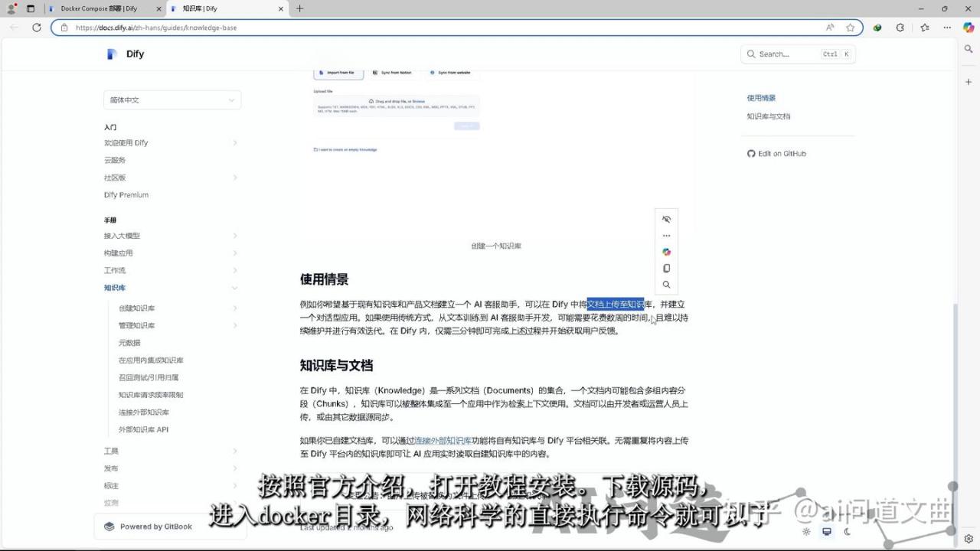Open the Edge sidebar search icon
The width and height of the screenshot is (980, 551).
[x=969, y=49]
